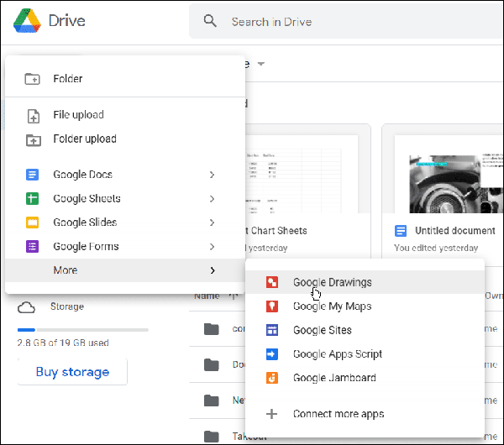Click the storage usage progress bar
Image resolution: width=504 pixels, height=445 pixels.
click(x=83, y=330)
